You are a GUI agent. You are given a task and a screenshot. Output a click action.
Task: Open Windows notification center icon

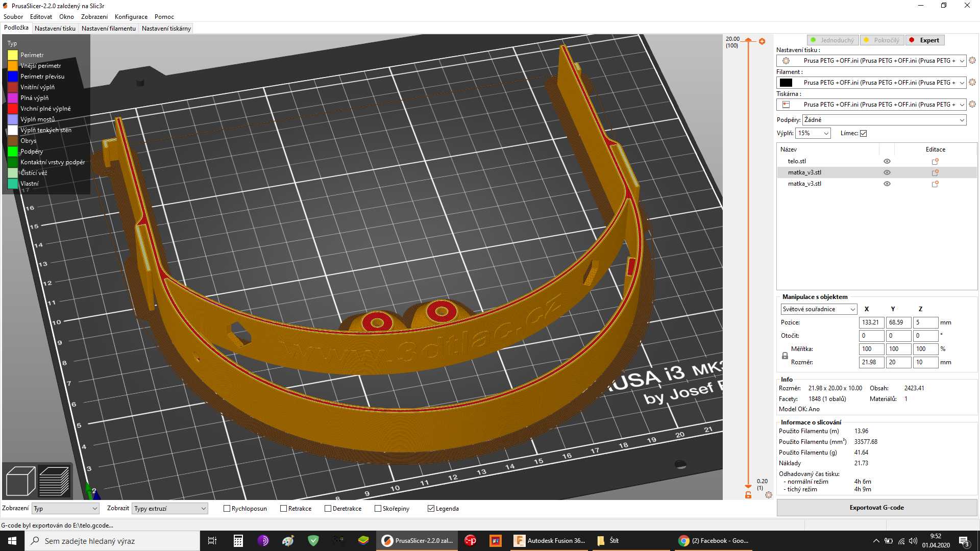[964, 541]
